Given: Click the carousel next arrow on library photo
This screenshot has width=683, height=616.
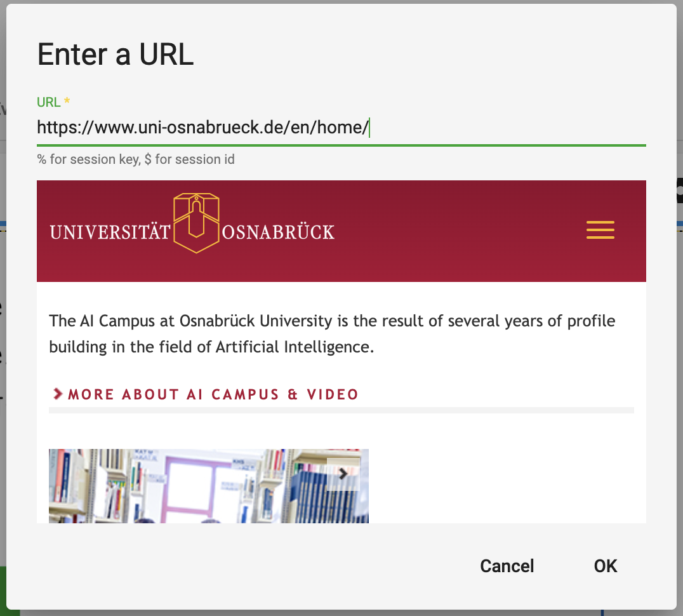Looking at the screenshot, I should [x=343, y=474].
